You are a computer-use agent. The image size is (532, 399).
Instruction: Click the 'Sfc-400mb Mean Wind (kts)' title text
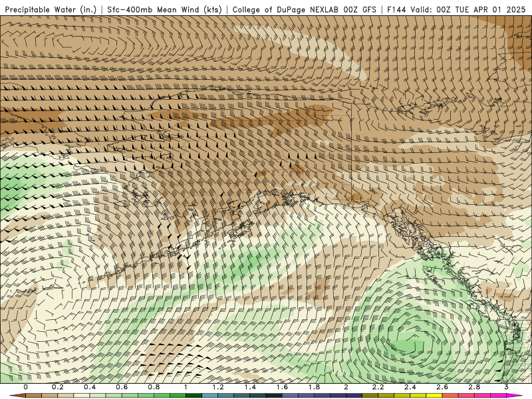[164, 9]
